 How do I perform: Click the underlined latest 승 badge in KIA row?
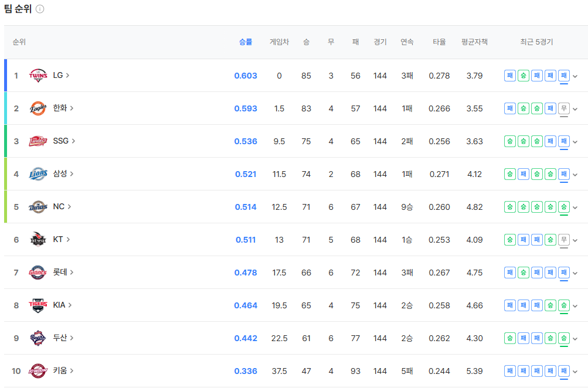(563, 305)
